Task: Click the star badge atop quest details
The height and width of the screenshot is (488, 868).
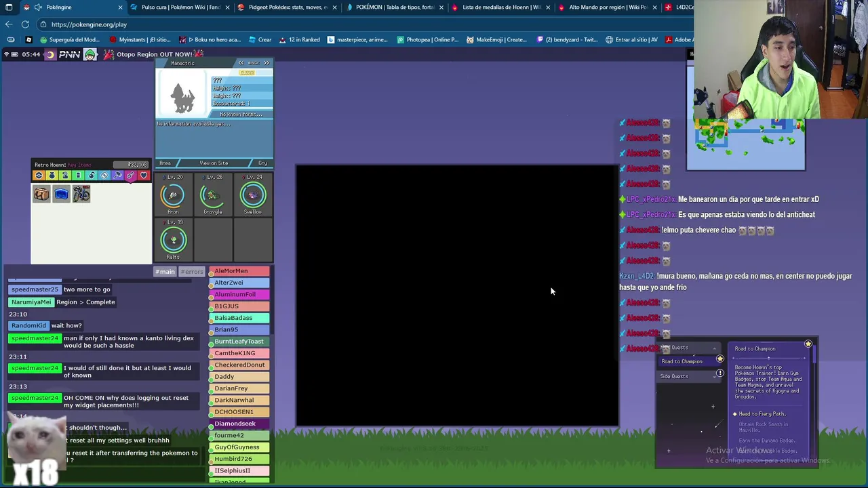Action: tap(808, 344)
